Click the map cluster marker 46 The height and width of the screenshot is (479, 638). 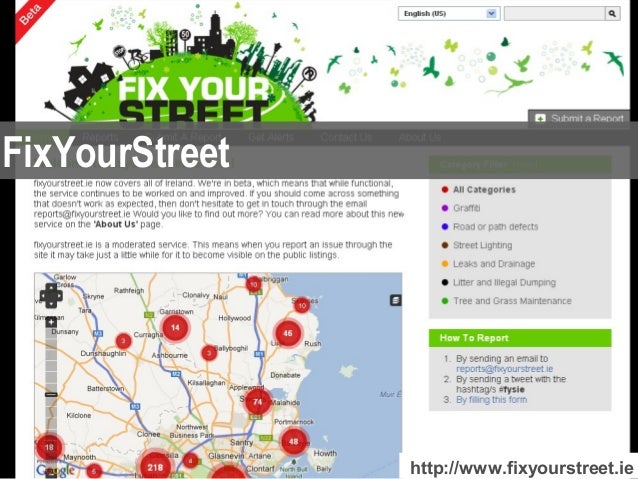click(x=288, y=333)
